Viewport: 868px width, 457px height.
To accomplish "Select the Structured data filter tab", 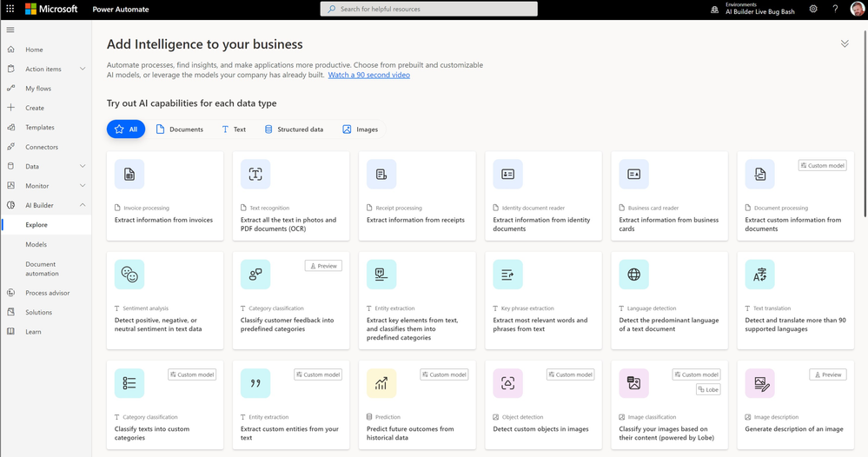I will click(x=294, y=129).
